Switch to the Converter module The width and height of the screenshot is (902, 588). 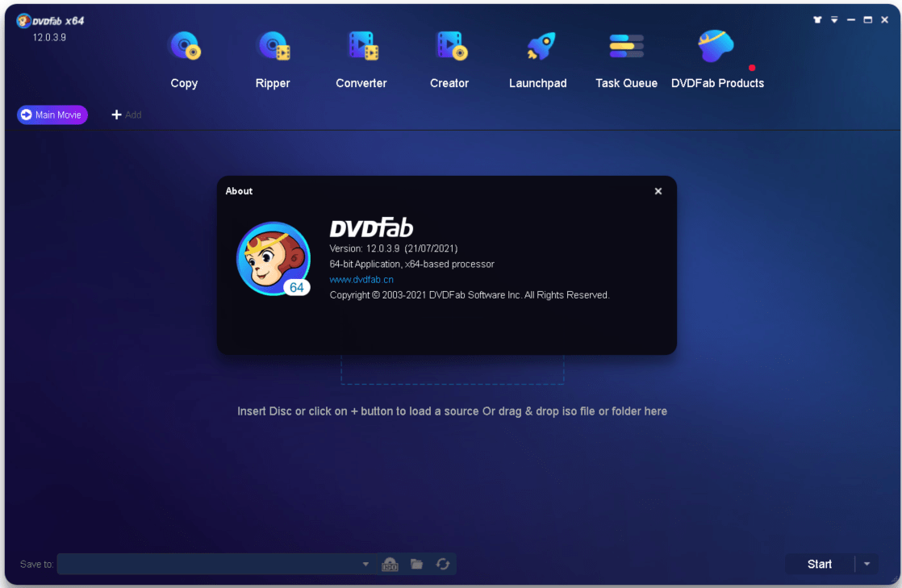(361, 60)
